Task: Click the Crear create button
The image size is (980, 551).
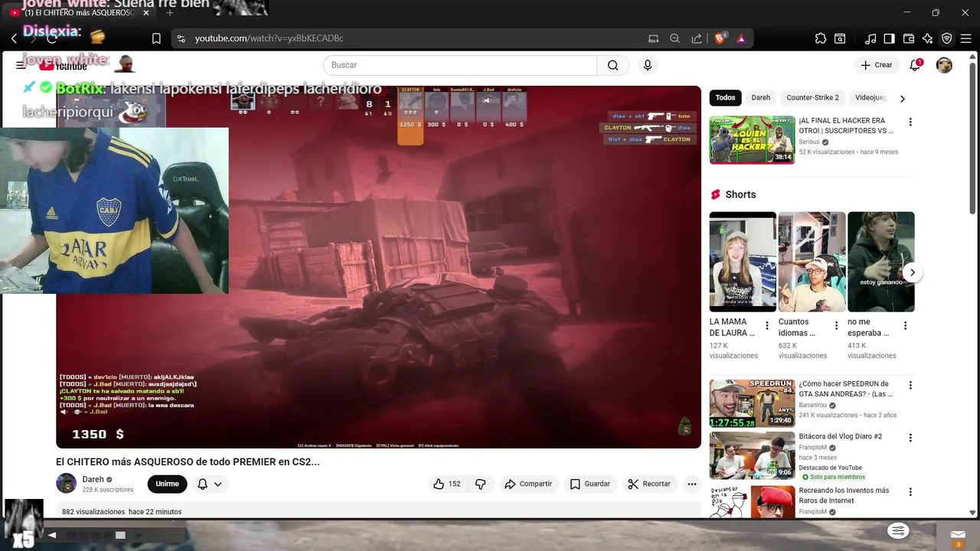Action: click(x=877, y=65)
